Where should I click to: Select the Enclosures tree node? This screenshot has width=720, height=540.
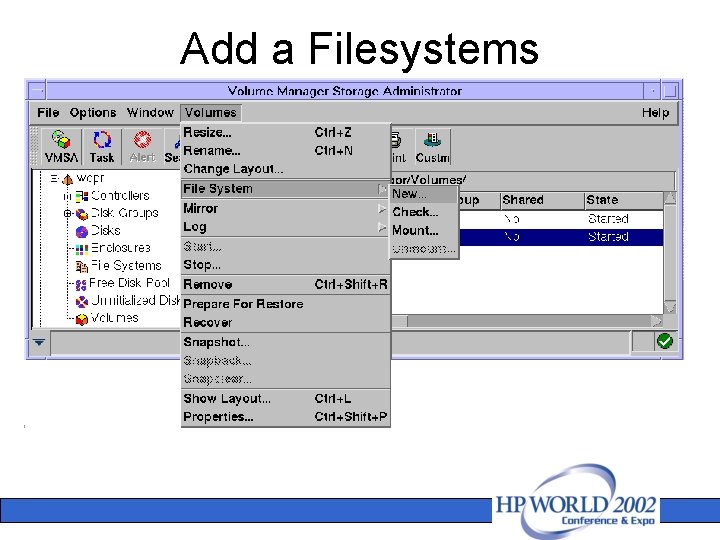(113, 248)
